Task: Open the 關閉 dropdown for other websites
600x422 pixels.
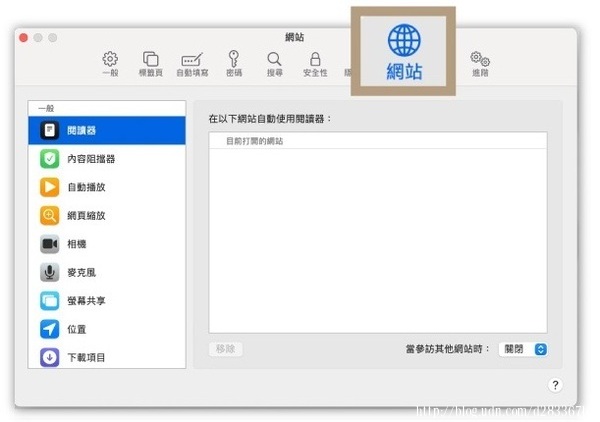Action: (x=523, y=349)
